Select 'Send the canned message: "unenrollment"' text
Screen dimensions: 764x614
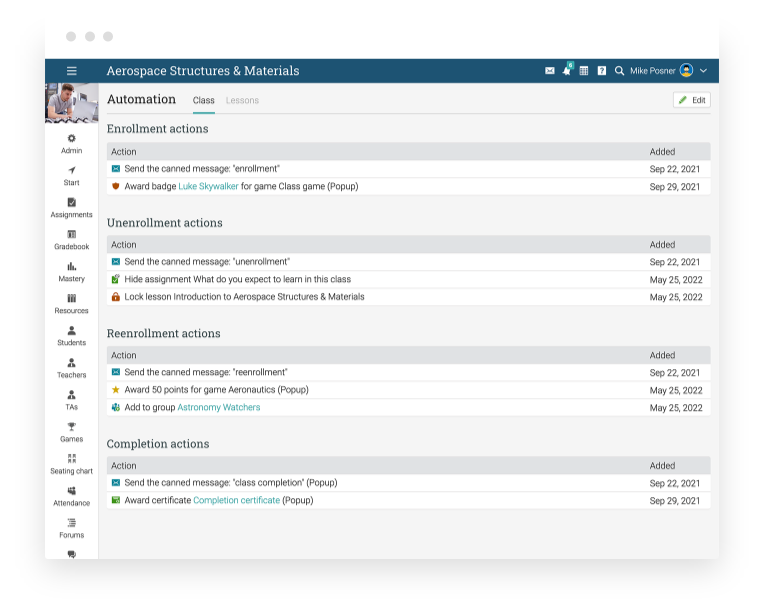[207, 262]
